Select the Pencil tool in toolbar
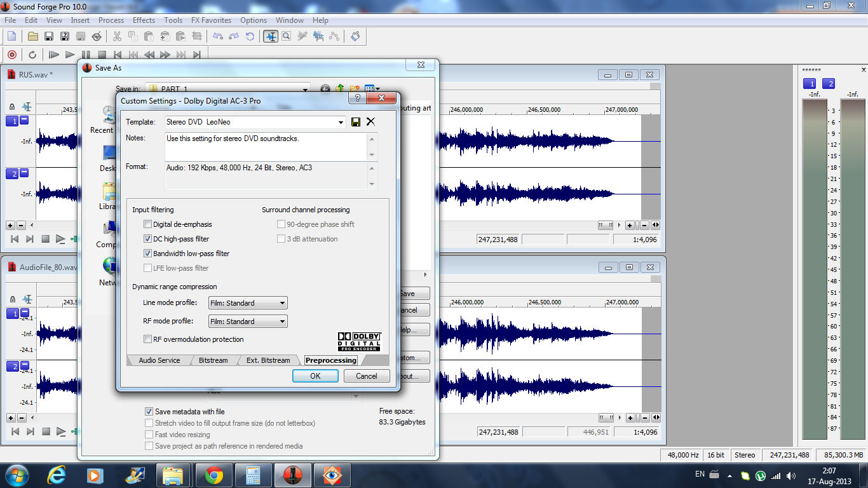The image size is (868, 488). (x=302, y=36)
